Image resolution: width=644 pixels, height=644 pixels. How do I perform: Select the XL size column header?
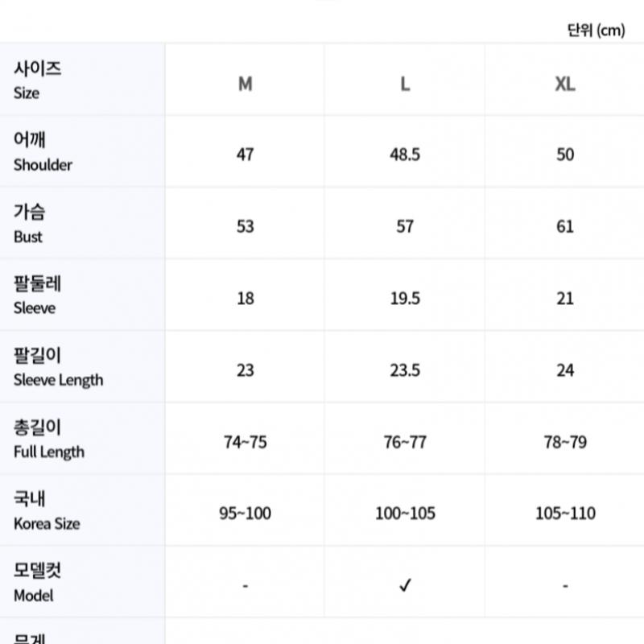click(565, 84)
